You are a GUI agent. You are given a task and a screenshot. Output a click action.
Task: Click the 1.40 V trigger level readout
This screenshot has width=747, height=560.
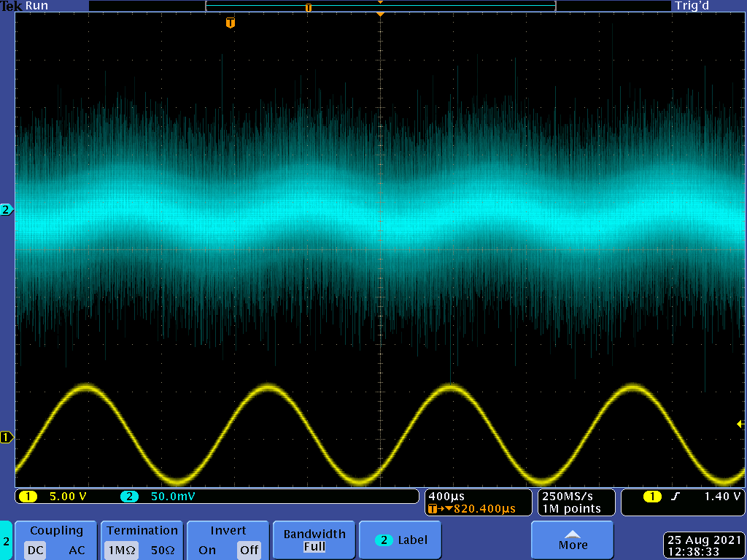click(721, 497)
